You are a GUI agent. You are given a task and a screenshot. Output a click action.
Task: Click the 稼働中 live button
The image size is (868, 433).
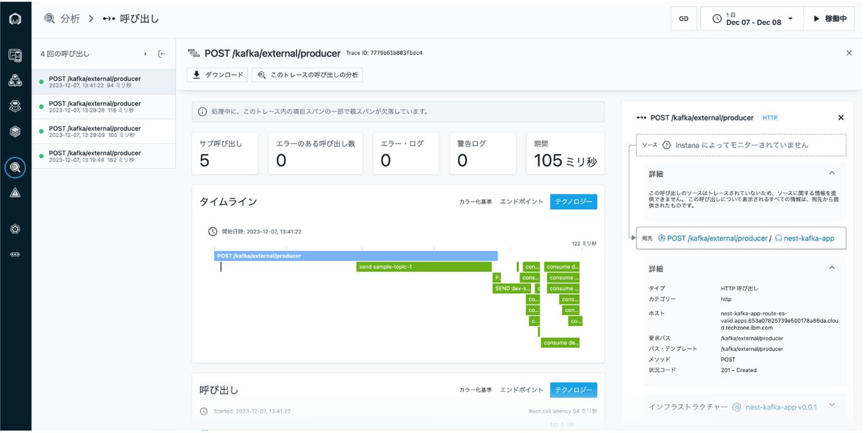point(829,19)
